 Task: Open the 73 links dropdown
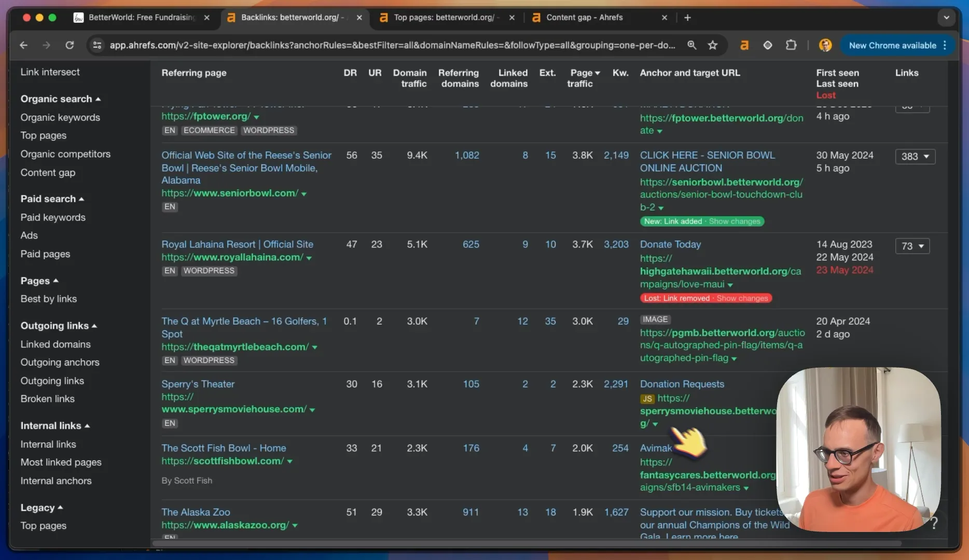pyautogui.click(x=912, y=246)
